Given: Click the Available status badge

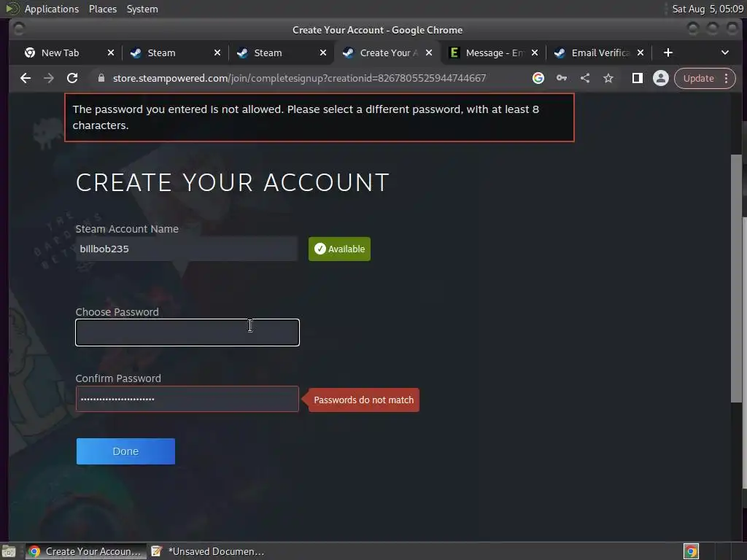Looking at the screenshot, I should [x=340, y=249].
